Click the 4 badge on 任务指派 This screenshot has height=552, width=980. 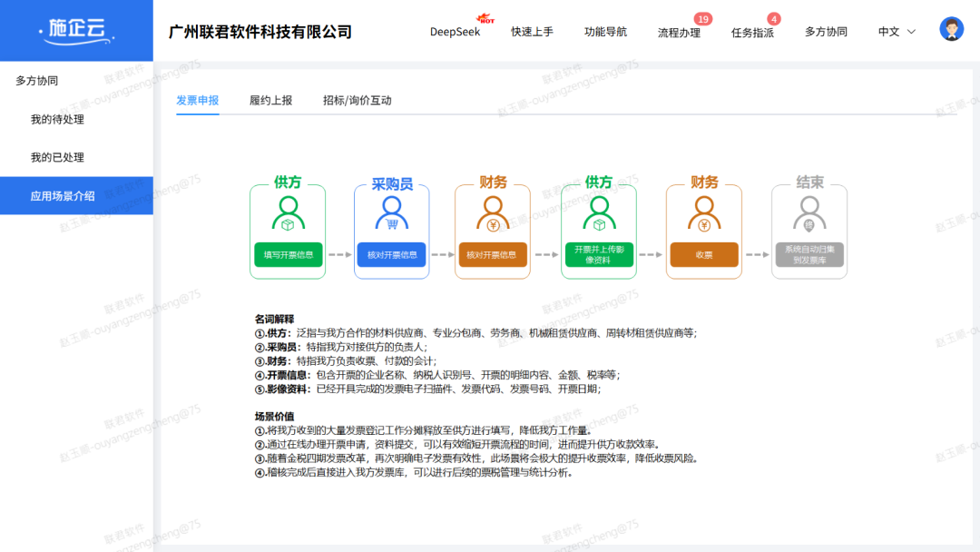774,19
